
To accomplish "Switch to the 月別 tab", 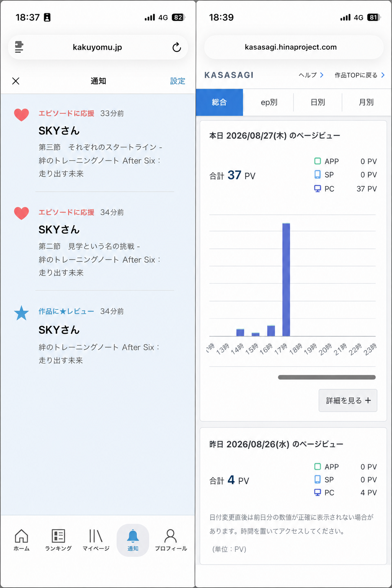I will click(366, 102).
